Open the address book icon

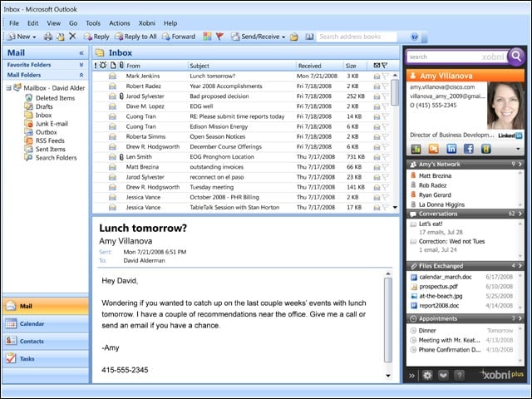[x=309, y=37]
